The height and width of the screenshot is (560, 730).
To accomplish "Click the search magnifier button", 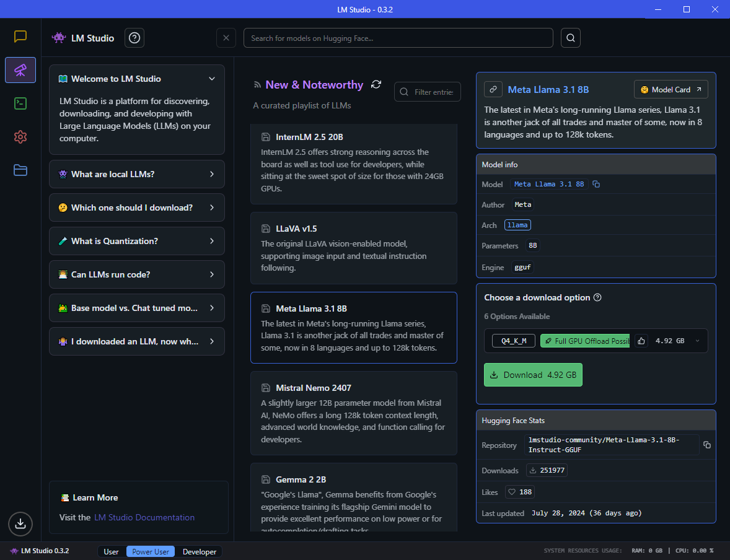I will [x=571, y=38].
